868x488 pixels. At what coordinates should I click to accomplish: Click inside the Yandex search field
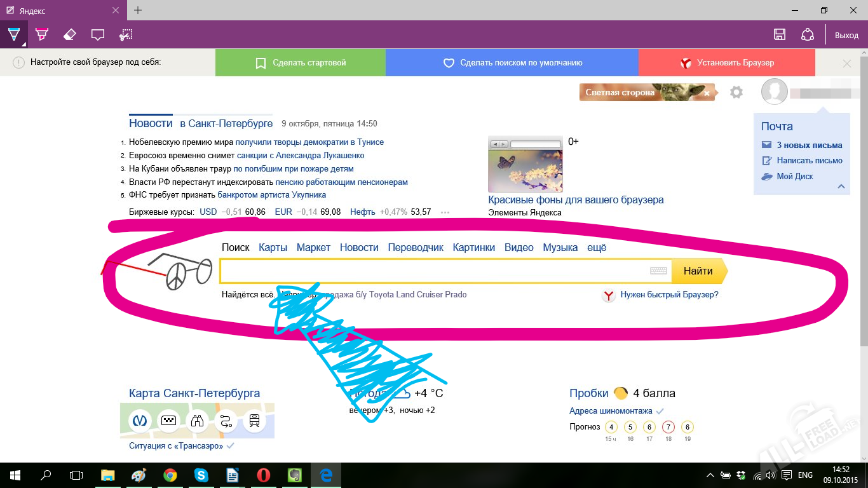pyautogui.click(x=432, y=271)
